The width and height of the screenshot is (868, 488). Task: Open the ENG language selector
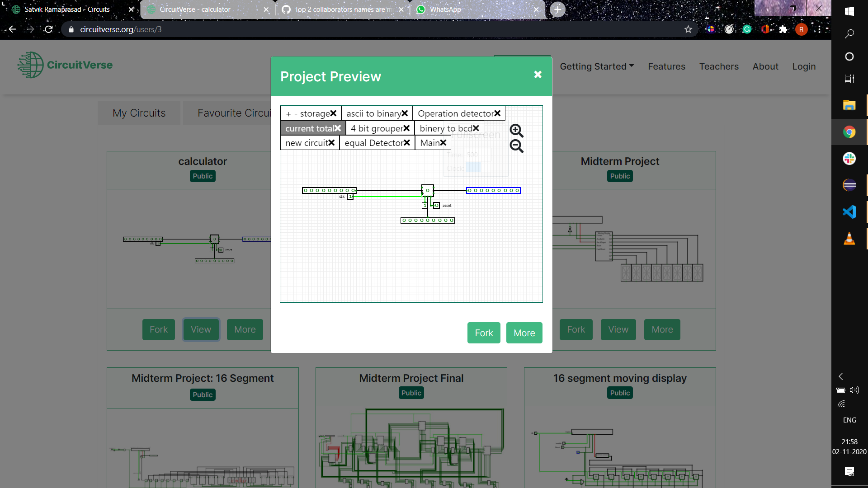849,420
